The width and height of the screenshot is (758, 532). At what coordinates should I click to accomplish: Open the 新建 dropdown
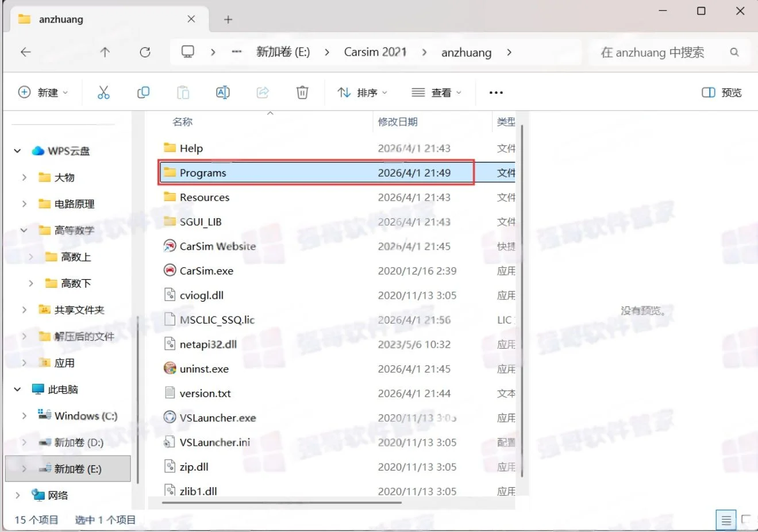click(x=44, y=92)
